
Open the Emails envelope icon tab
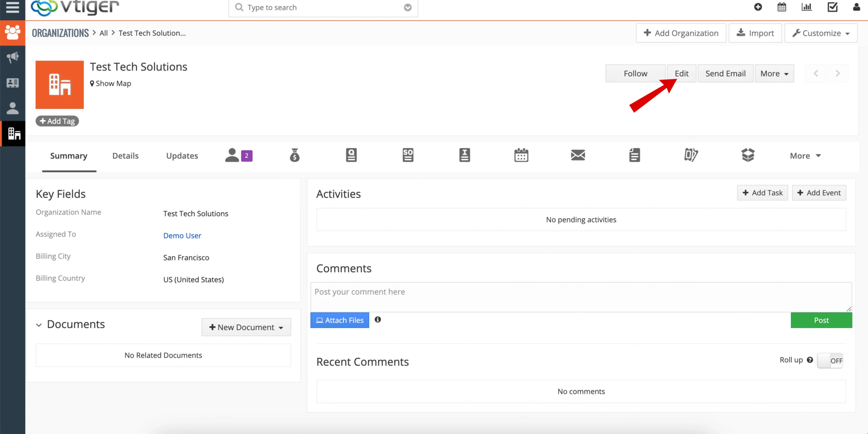pyautogui.click(x=578, y=156)
